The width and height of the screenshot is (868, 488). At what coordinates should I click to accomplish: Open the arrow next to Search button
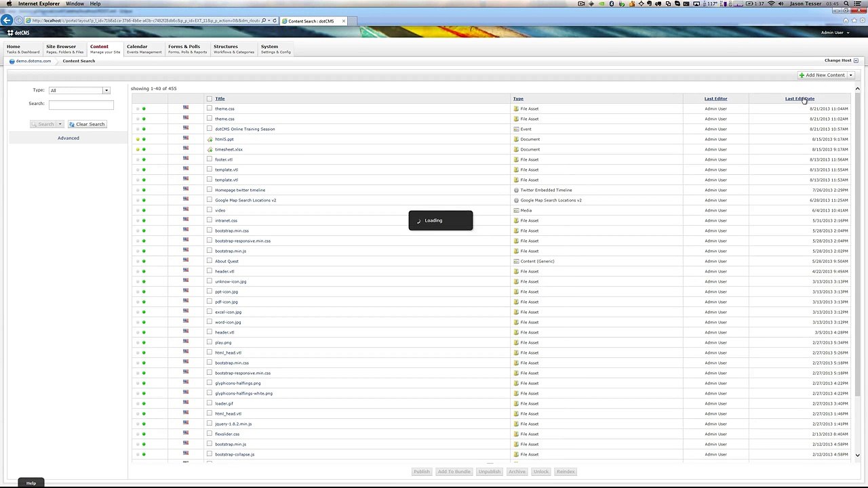(x=60, y=124)
